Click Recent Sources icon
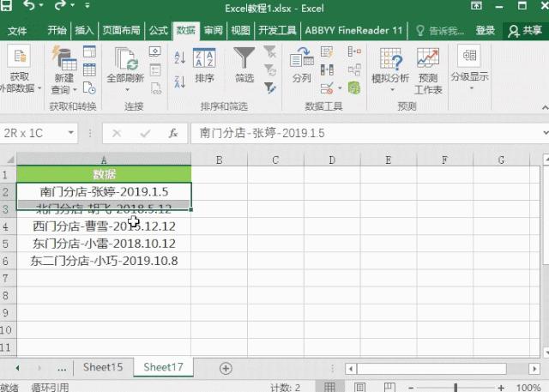The height and width of the screenshot is (392, 549). pyautogui.click(x=89, y=87)
